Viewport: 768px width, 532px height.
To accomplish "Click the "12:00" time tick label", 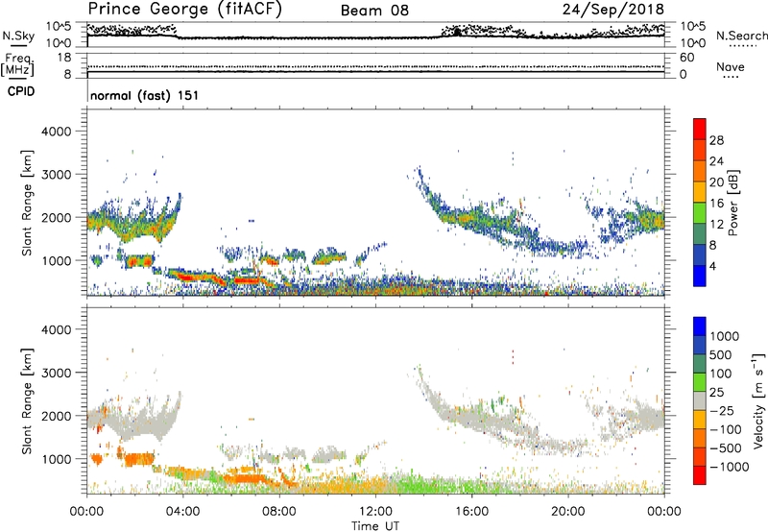I will tap(375, 512).
